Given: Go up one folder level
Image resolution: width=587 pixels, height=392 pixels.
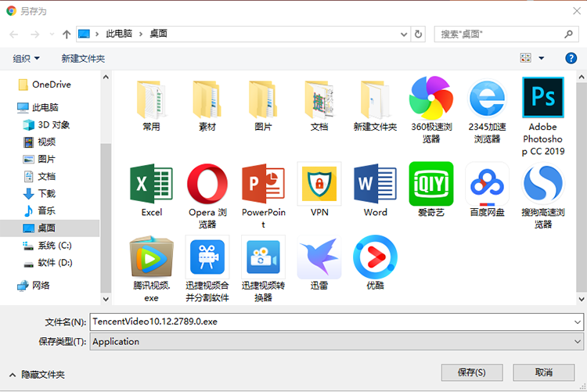Looking at the screenshot, I should click(67, 34).
